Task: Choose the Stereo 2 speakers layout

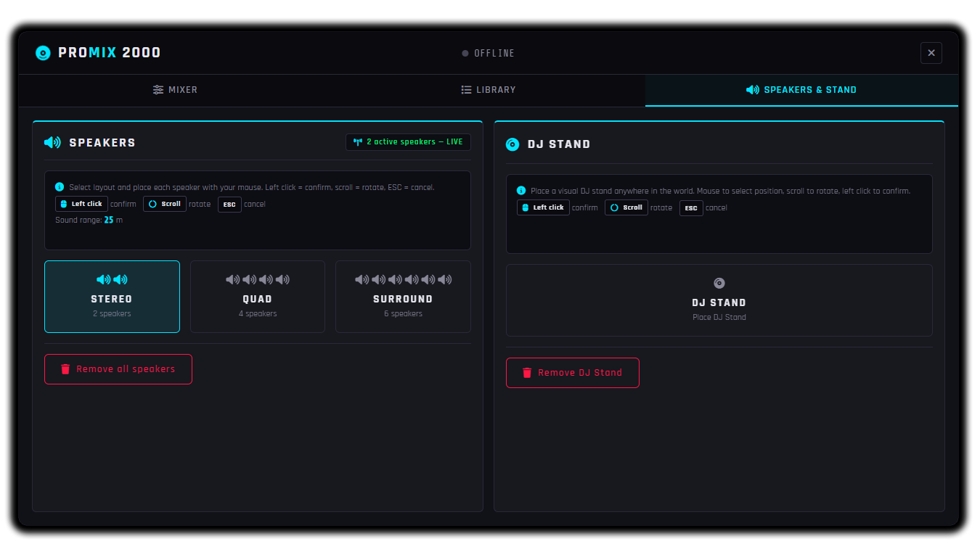Action: coord(112,297)
